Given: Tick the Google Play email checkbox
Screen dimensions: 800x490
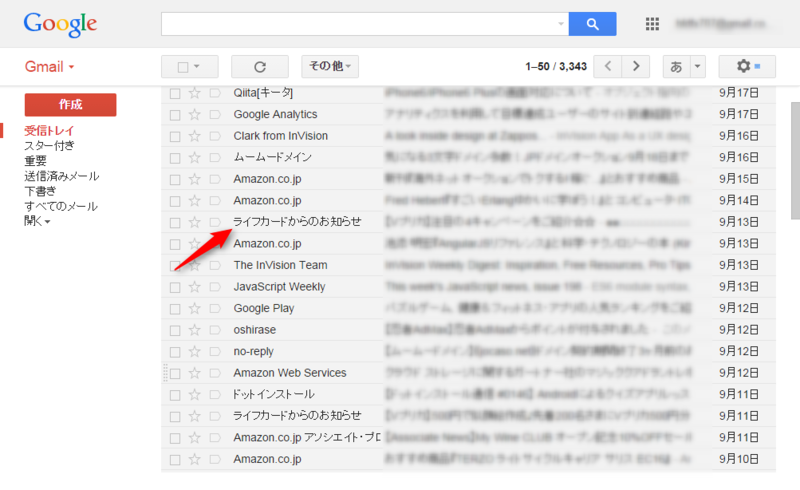Looking at the screenshot, I should (x=175, y=309).
